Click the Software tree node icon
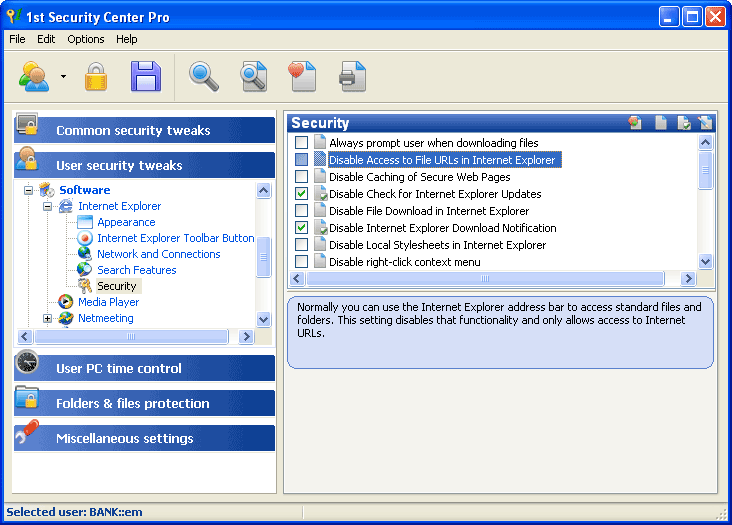Image resolution: width=732 pixels, height=525 pixels. pos(47,190)
